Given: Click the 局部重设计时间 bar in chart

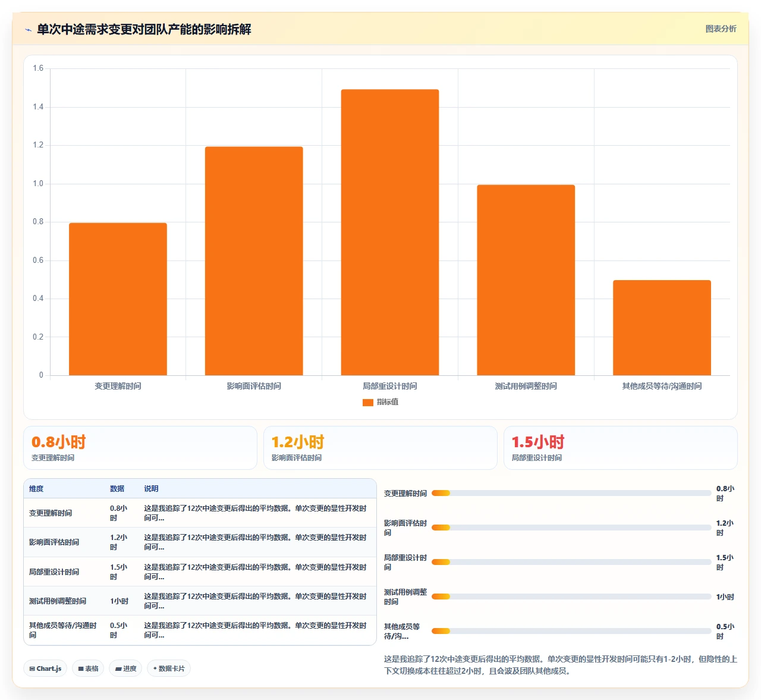Looking at the screenshot, I should coord(390,233).
